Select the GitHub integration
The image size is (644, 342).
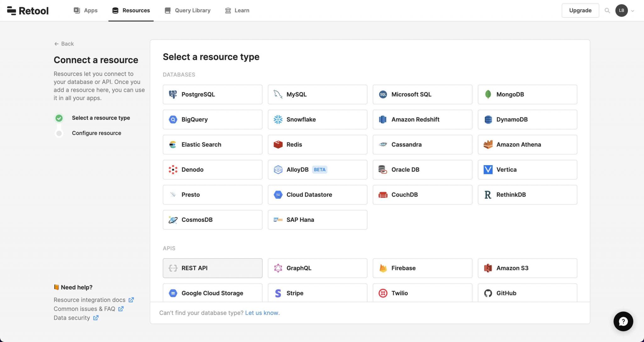pos(527,293)
